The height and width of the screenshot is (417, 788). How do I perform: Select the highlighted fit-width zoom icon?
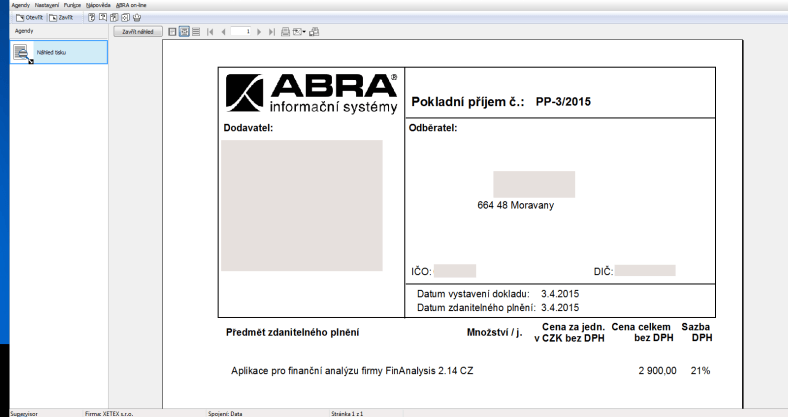(x=184, y=32)
